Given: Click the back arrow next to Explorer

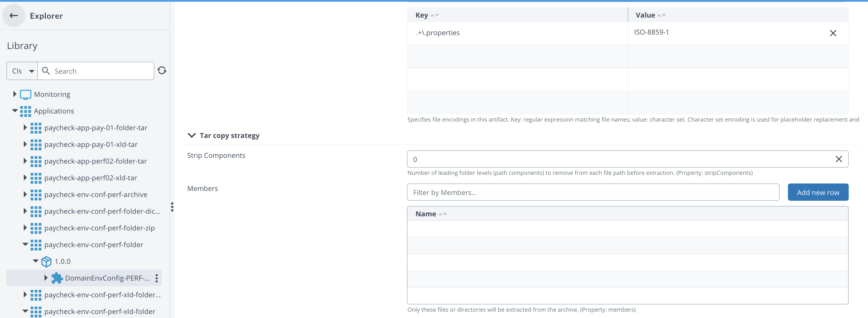Looking at the screenshot, I should coord(14,16).
